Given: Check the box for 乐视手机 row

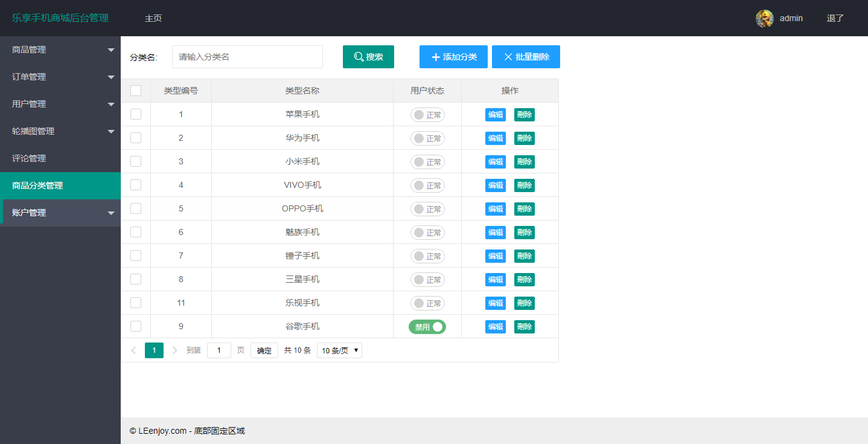Looking at the screenshot, I should 136,303.
